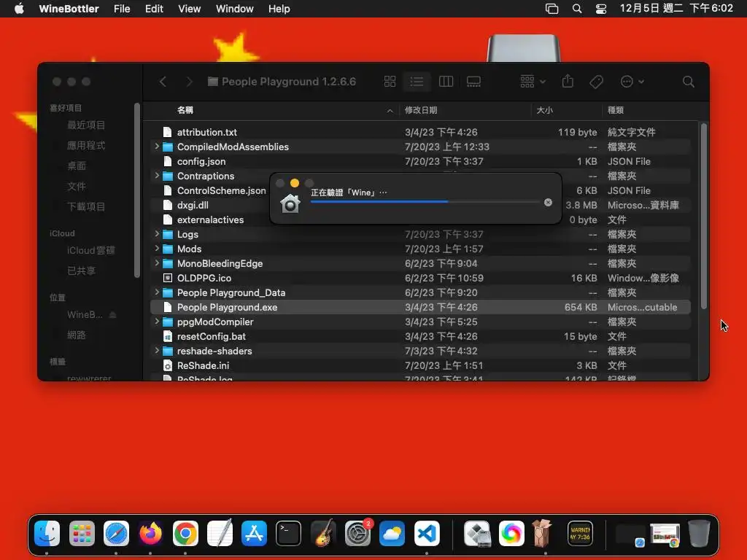Screen dimensions: 747x560
Task: Expand the Mods folder
Action: click(x=157, y=249)
